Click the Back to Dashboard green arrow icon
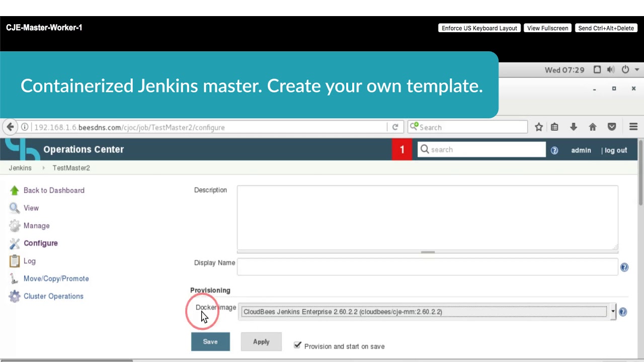 14,190
